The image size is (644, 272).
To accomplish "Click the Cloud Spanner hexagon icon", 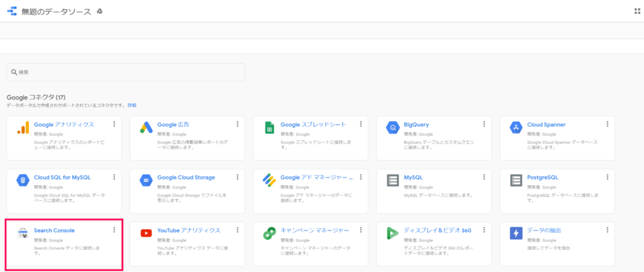I will pos(516,127).
